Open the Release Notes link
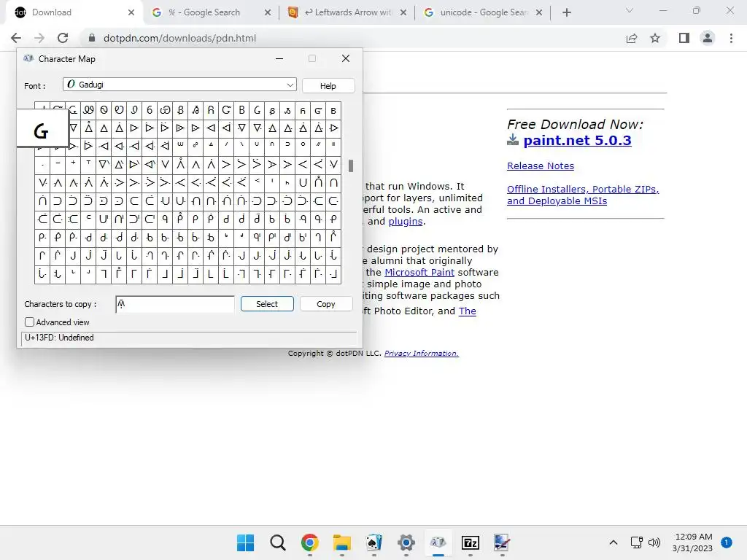The image size is (747, 560). pos(541,166)
